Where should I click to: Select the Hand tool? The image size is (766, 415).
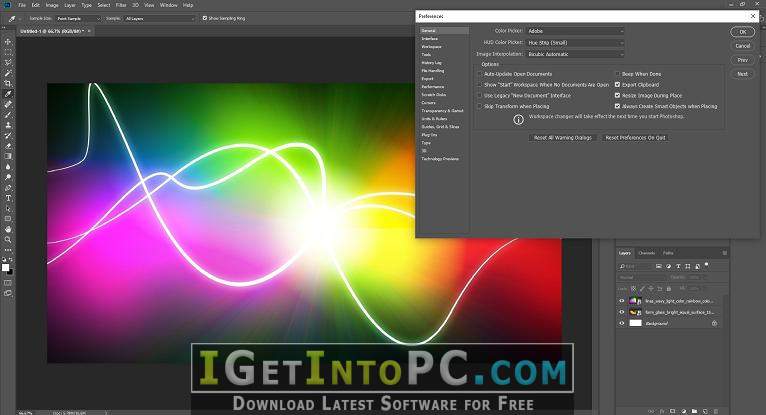click(x=8, y=229)
